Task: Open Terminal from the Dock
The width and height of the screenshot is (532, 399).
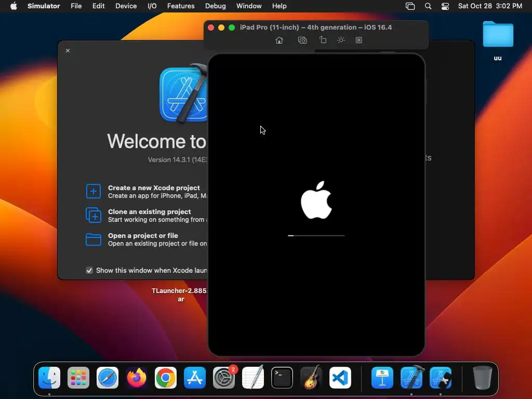Action: (282, 378)
